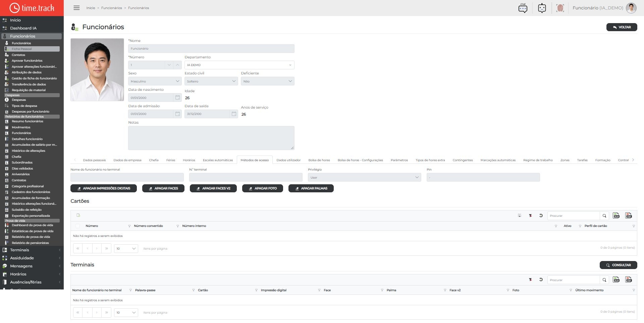The image size is (644, 323).
Task: Export Cartões grid to PDF
Action: click(629, 215)
